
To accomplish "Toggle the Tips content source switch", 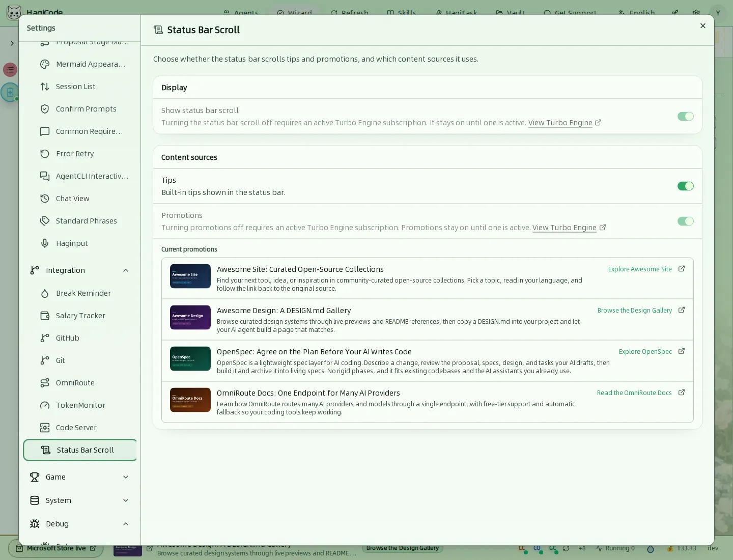I will (686, 186).
